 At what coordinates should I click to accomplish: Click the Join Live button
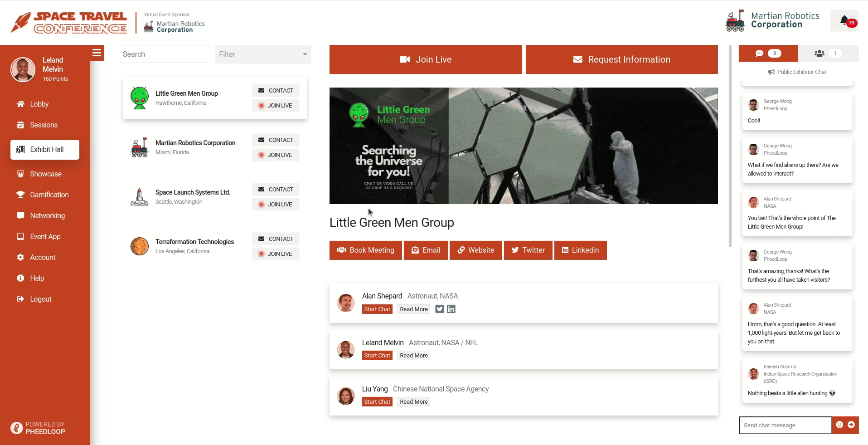tap(425, 59)
